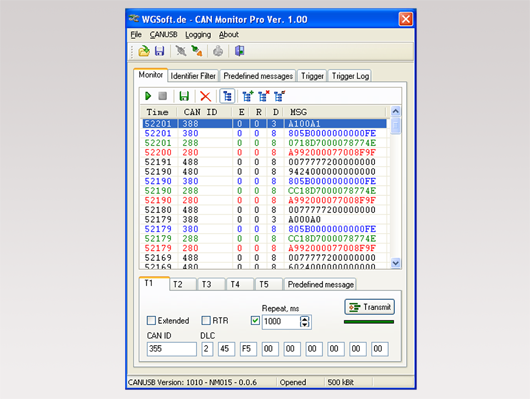Screen dimensions: 530x399
Task: Click the Time column header
Action: (x=158, y=112)
